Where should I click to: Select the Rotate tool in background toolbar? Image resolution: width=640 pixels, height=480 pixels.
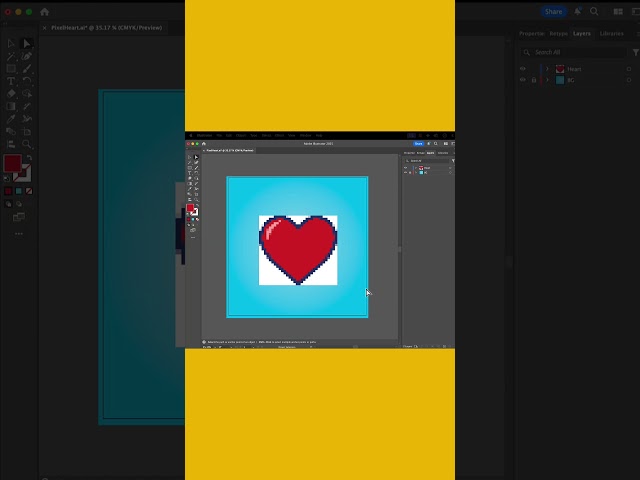27,81
